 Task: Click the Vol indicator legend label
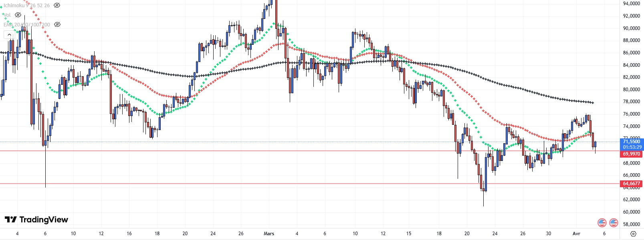coord(7,15)
